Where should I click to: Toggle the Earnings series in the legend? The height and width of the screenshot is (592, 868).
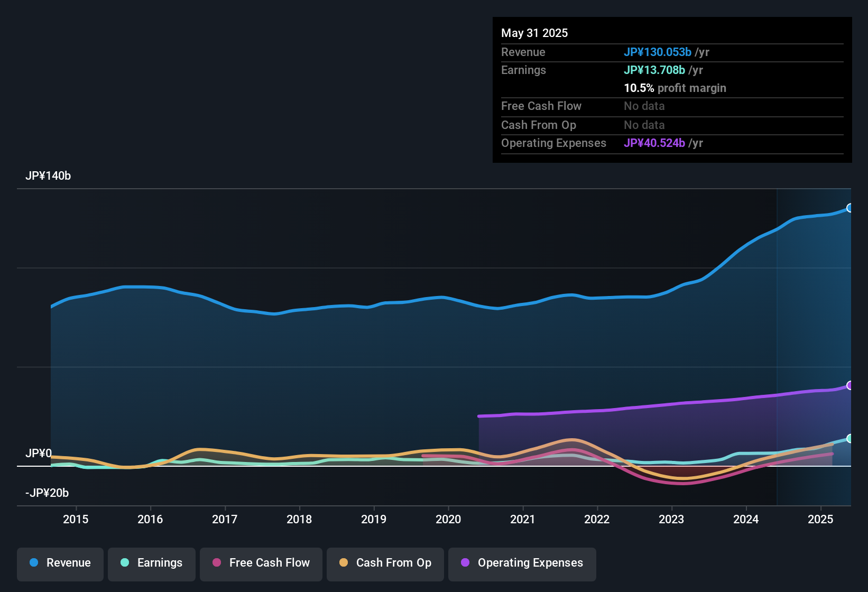pos(152,563)
